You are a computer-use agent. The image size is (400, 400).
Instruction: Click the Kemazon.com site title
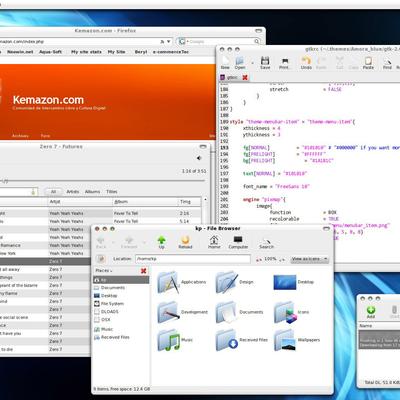(x=48, y=100)
